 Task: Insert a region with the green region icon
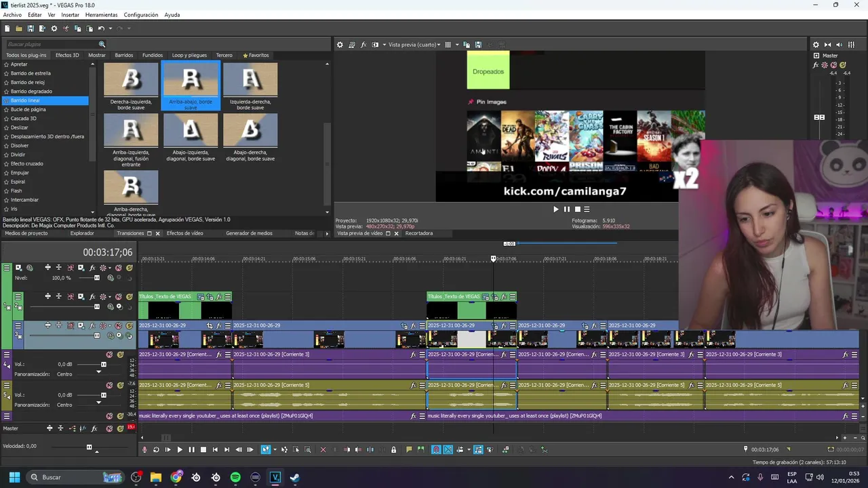pos(421,449)
